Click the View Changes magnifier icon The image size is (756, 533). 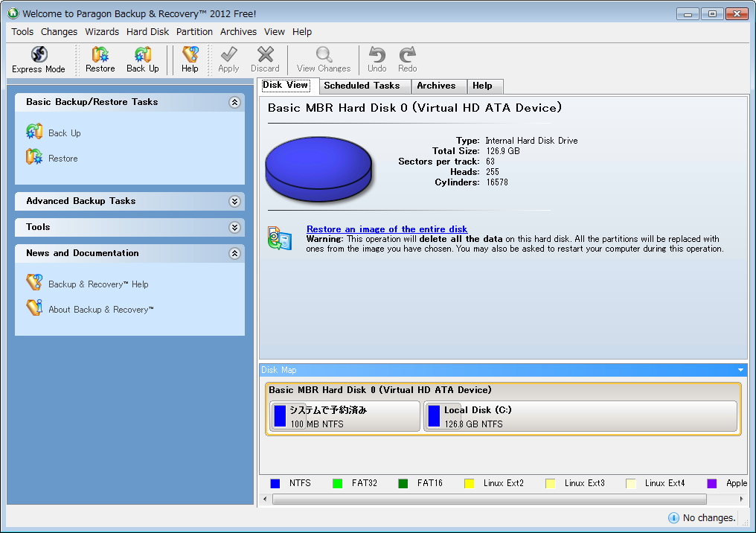coord(324,54)
